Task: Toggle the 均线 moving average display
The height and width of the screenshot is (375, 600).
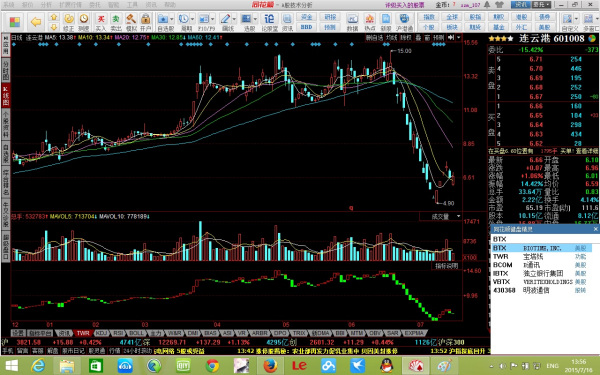Action: [391, 38]
